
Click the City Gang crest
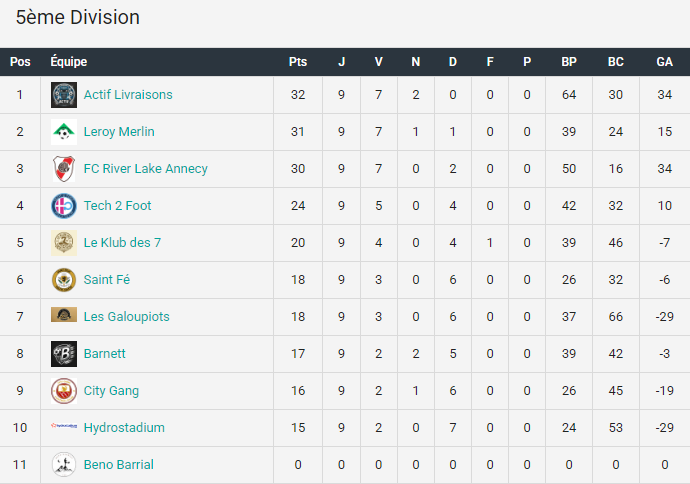point(64,390)
